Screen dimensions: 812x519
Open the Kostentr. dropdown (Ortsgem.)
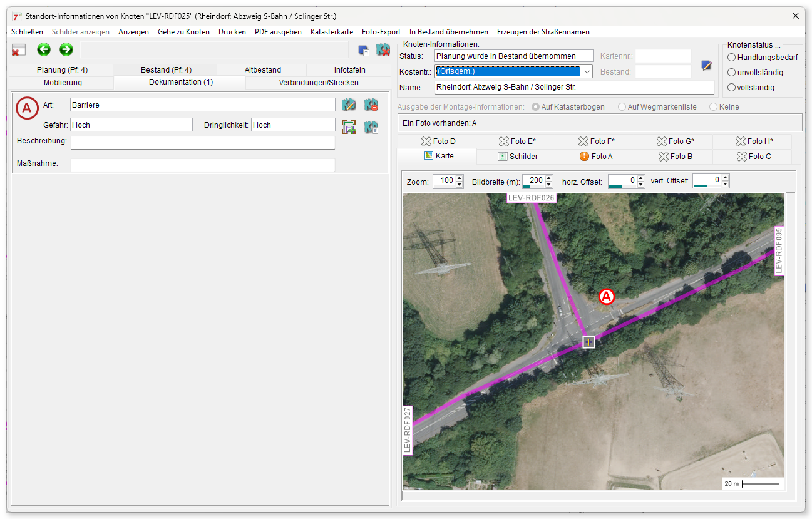[587, 71]
